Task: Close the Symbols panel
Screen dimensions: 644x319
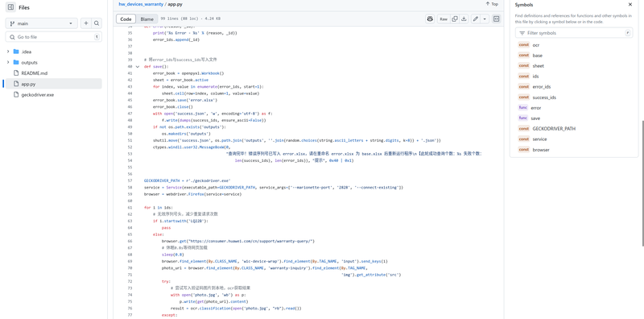Action: point(630,5)
